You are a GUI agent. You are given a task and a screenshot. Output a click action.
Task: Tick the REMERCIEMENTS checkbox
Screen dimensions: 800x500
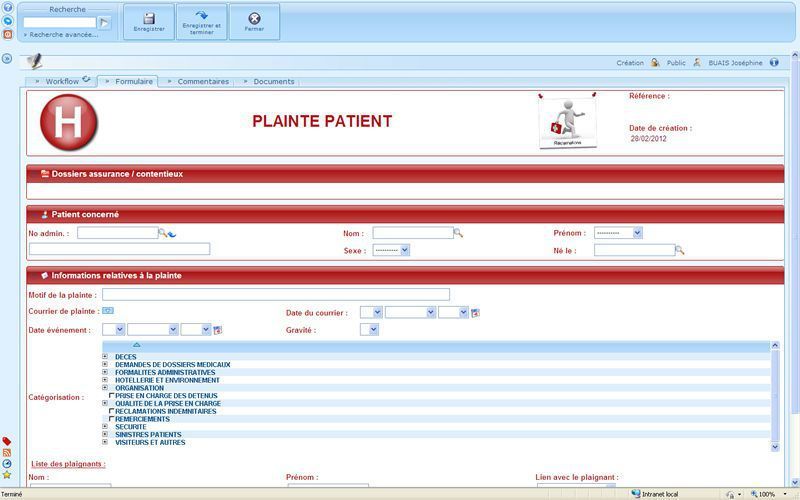pos(111,419)
